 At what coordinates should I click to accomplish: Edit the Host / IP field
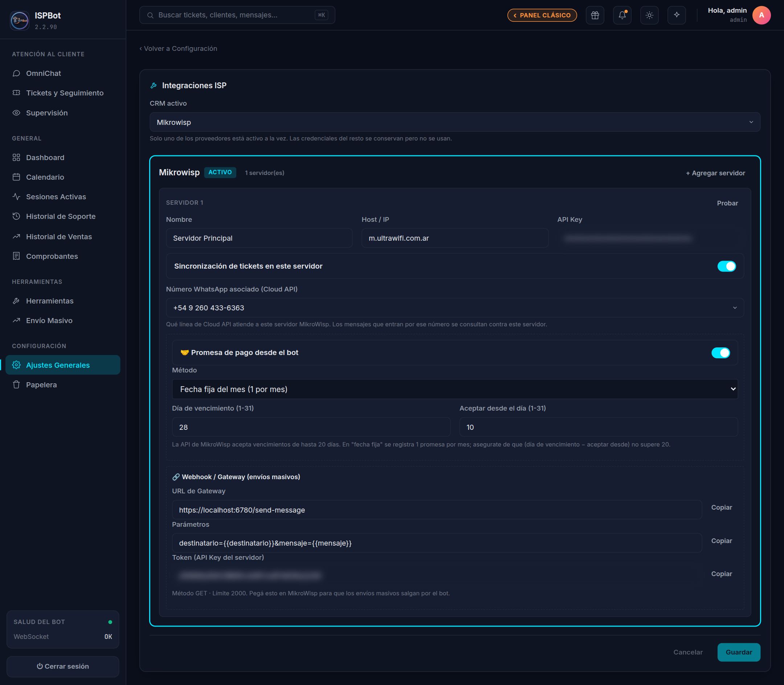[x=454, y=238]
